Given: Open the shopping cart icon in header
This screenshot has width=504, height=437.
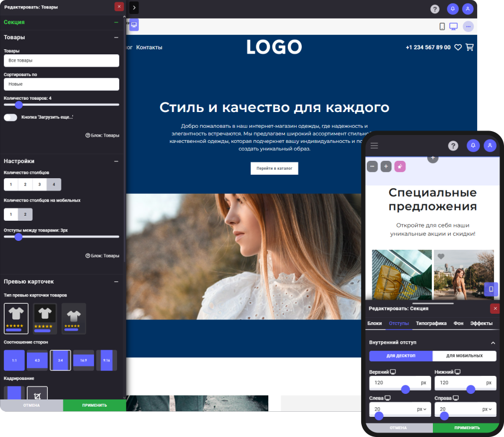Looking at the screenshot, I should coord(470,48).
